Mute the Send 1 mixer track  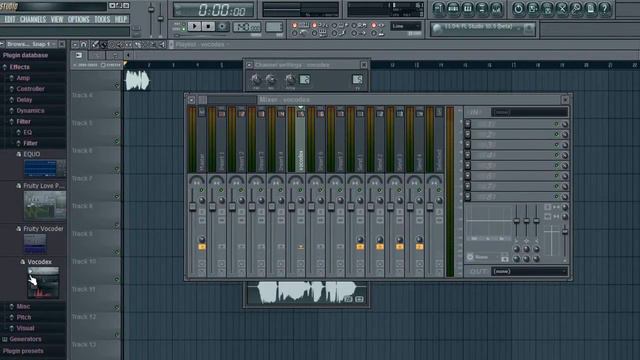[360, 190]
